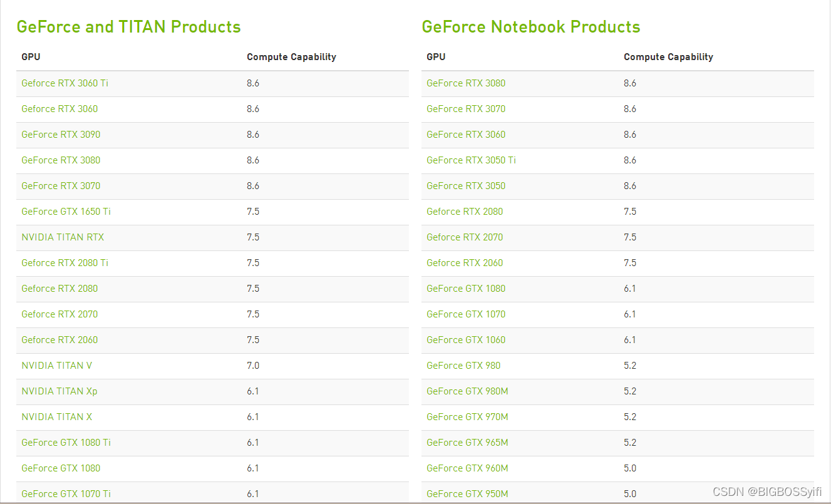Visit the NVIDIA TITAN V link

click(x=57, y=366)
